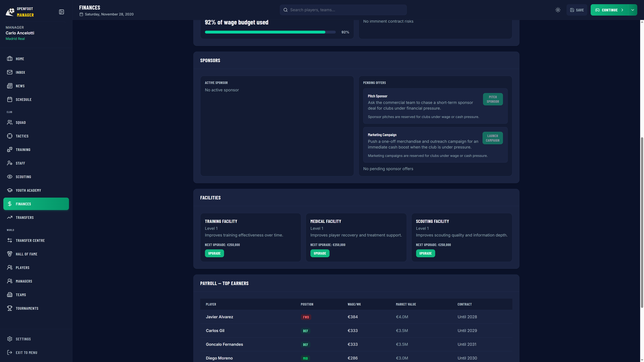Click the Continue button
Screen dimensions: 644x362
click(x=609, y=10)
